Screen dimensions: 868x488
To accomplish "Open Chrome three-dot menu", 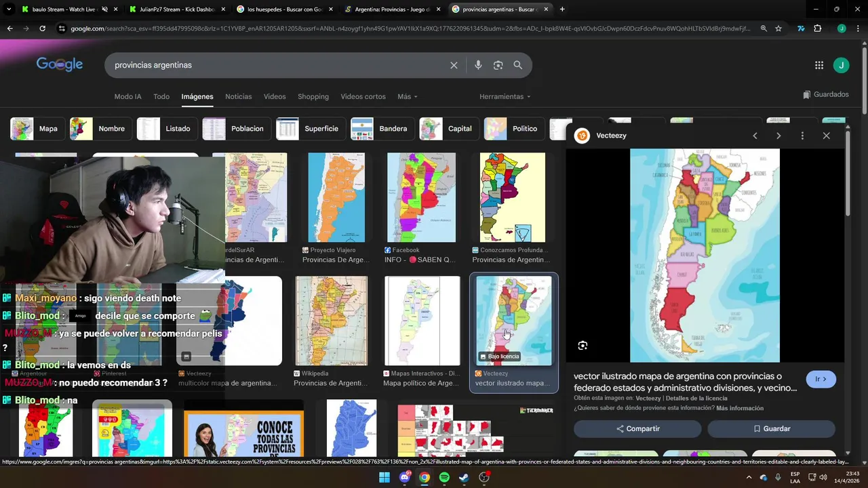I will click(857, 28).
